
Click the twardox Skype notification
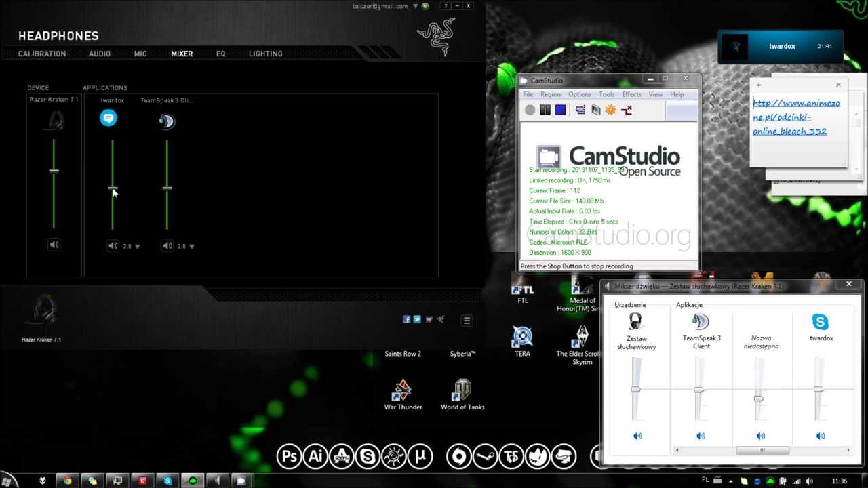tap(781, 47)
